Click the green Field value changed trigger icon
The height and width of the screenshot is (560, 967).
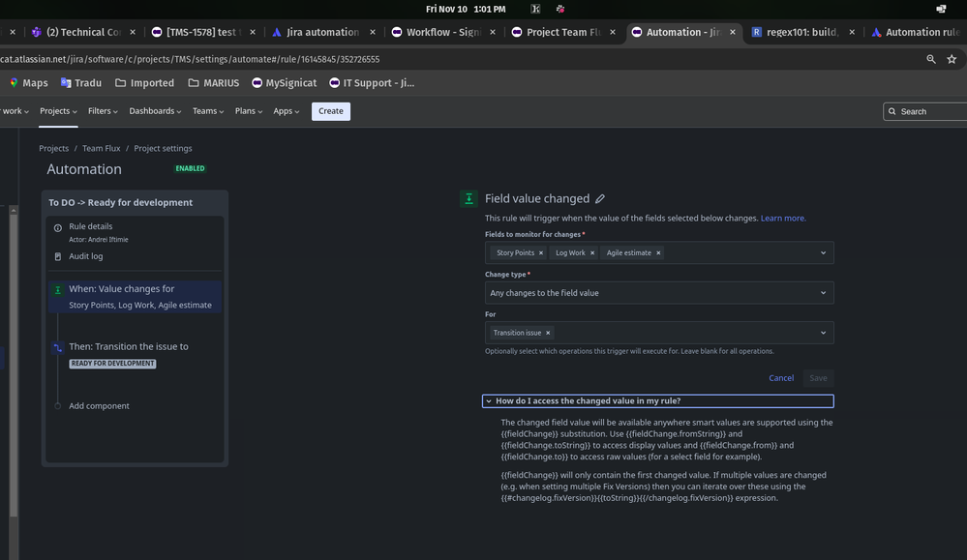point(468,198)
